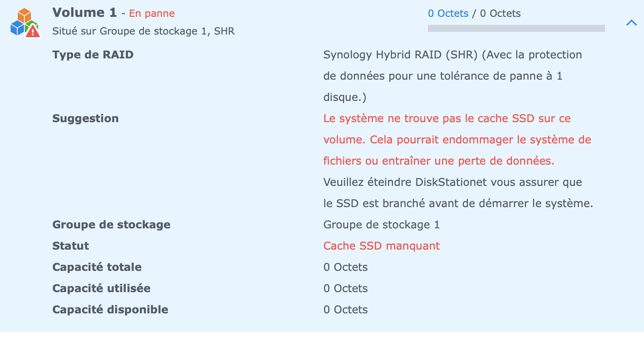Click the Synology Hybrid RAID description text
644x339 pixels.
coord(452,76)
